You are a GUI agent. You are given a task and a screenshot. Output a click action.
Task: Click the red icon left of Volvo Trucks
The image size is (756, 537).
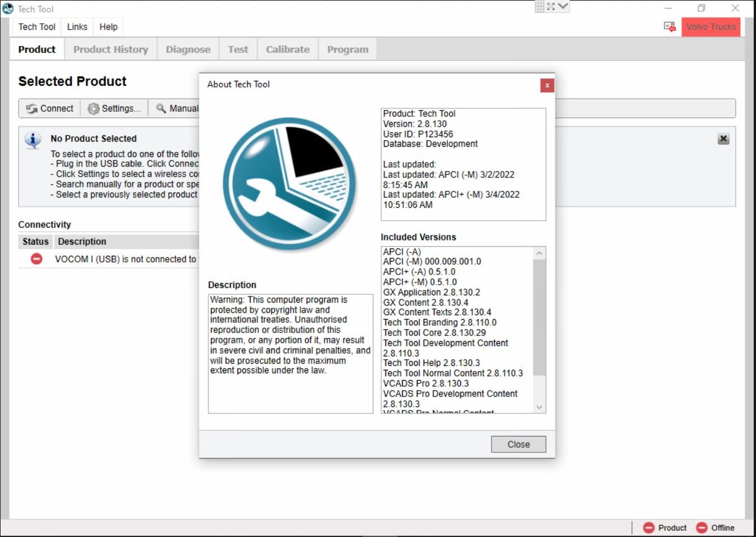(670, 27)
